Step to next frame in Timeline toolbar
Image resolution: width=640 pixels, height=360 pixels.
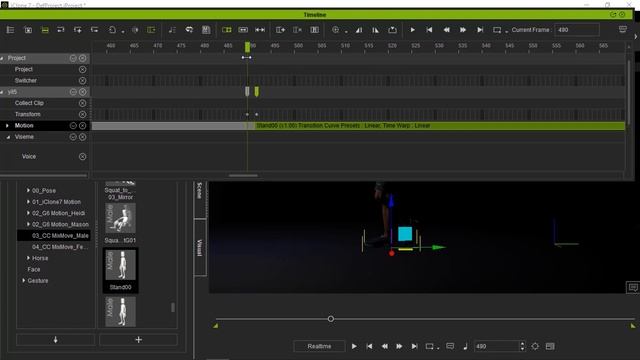(463, 30)
